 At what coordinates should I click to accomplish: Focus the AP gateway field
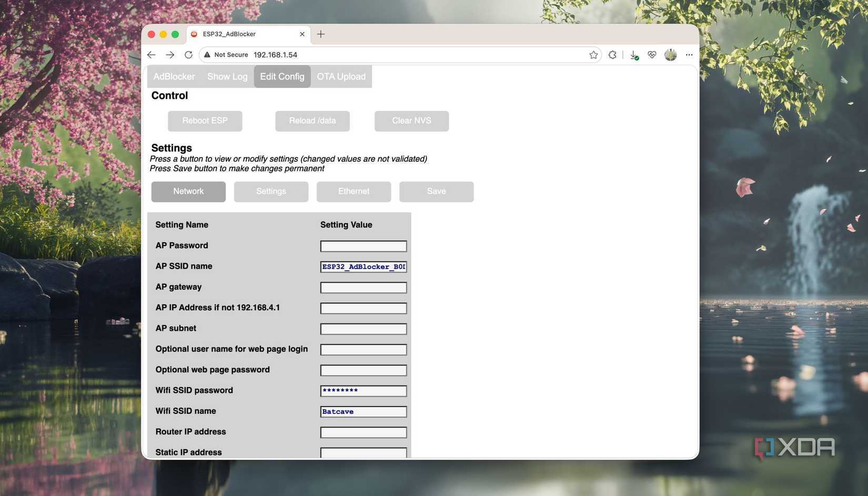pyautogui.click(x=364, y=287)
